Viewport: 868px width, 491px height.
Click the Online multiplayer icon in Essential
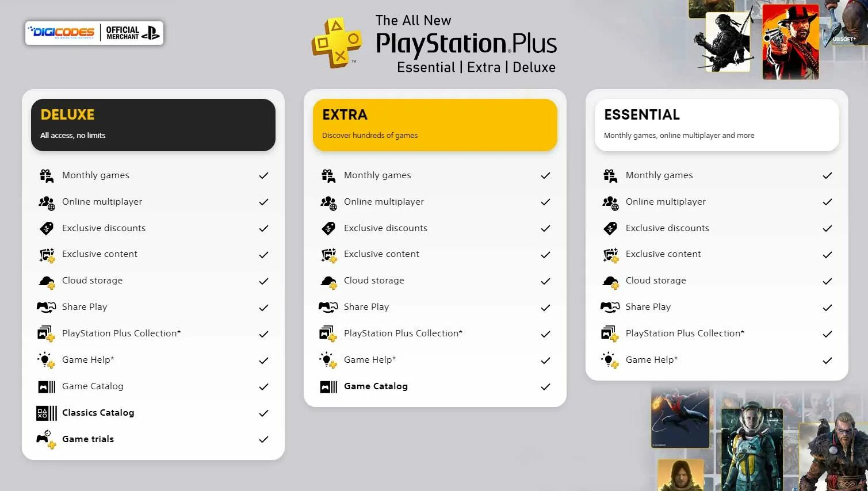610,202
